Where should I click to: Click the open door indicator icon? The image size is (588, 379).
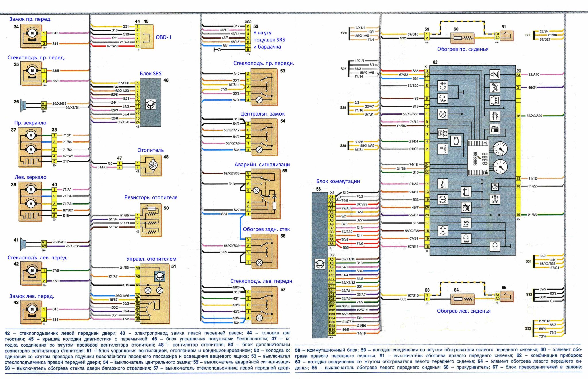(495, 116)
